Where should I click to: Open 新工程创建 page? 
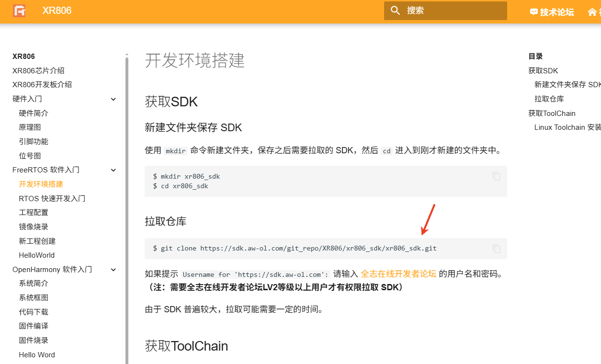click(x=37, y=241)
